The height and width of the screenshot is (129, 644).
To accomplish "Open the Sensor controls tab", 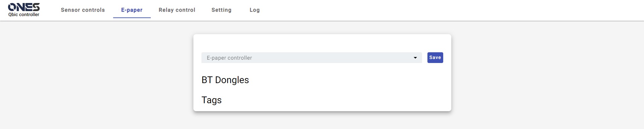I will [83, 10].
